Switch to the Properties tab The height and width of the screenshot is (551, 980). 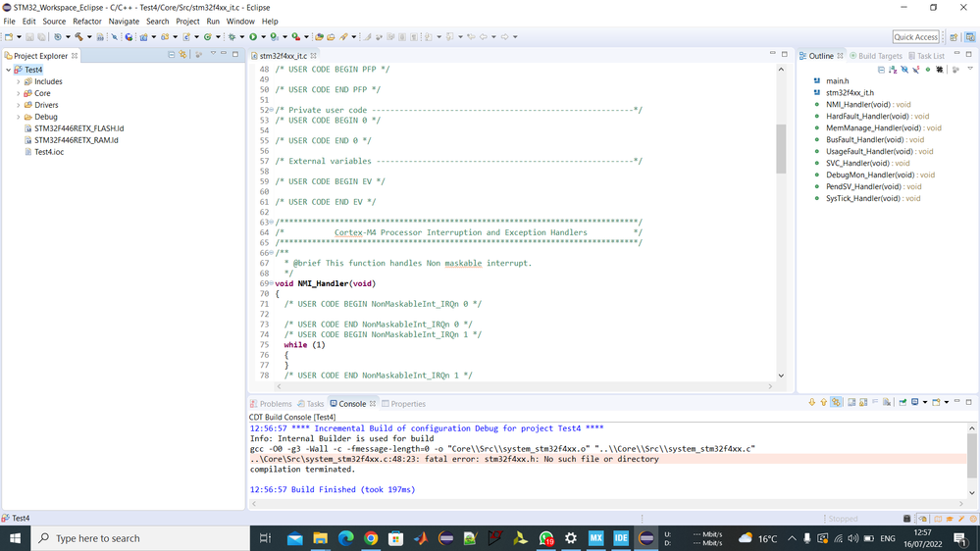point(404,404)
